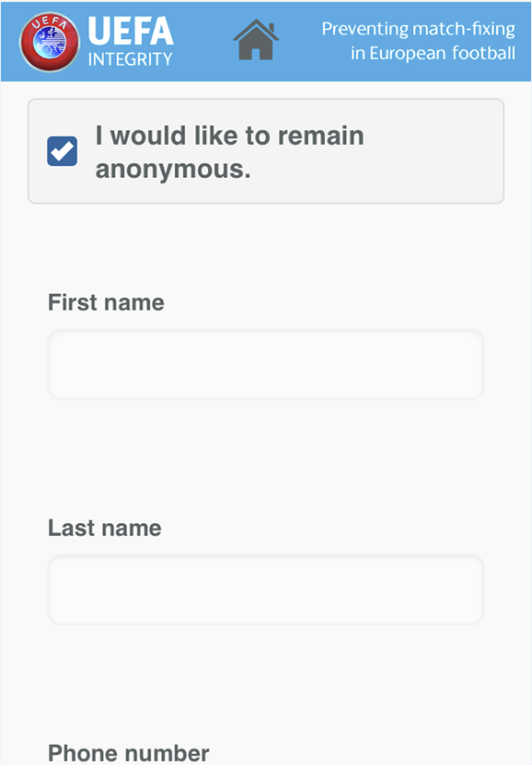
Task: Click the 'Phone number' label
Action: coord(129,753)
